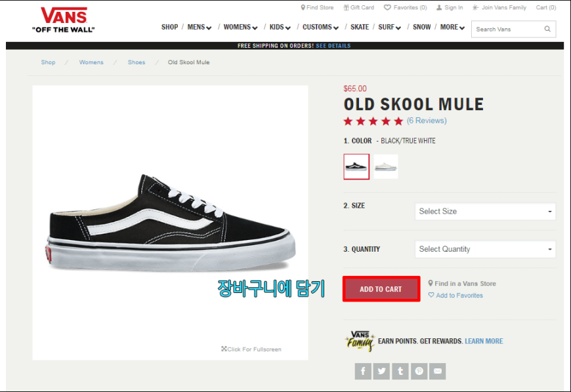Go to Shop breadcrumb

pos(48,62)
